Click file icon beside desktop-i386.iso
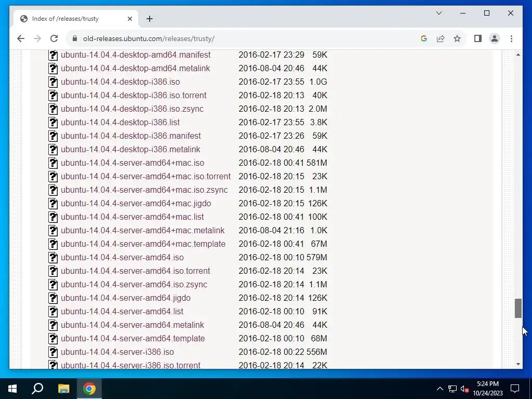The width and height of the screenshot is (532, 399). [x=53, y=82]
